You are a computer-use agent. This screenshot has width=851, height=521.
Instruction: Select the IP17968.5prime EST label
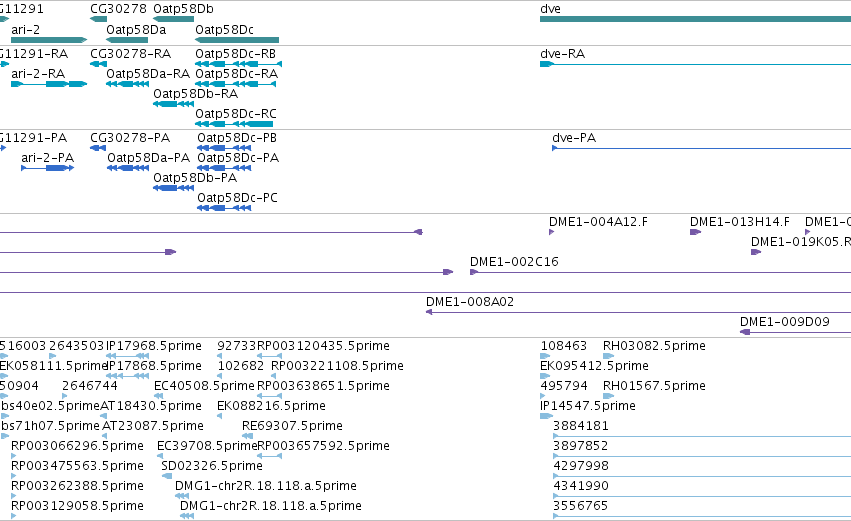(154, 346)
